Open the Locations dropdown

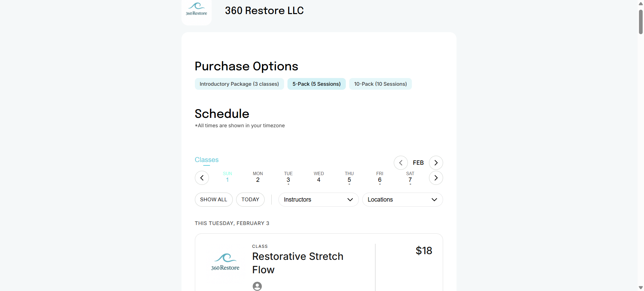(402, 200)
